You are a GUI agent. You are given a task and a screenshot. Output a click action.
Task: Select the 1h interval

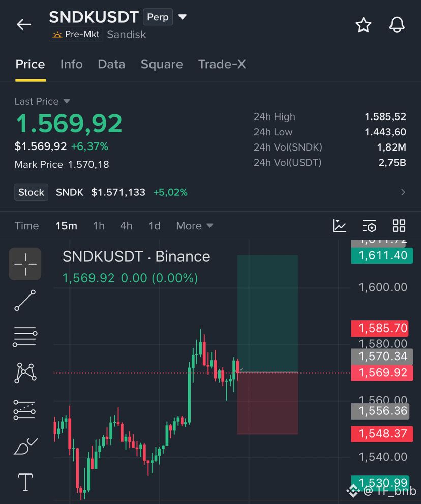pyautogui.click(x=99, y=226)
